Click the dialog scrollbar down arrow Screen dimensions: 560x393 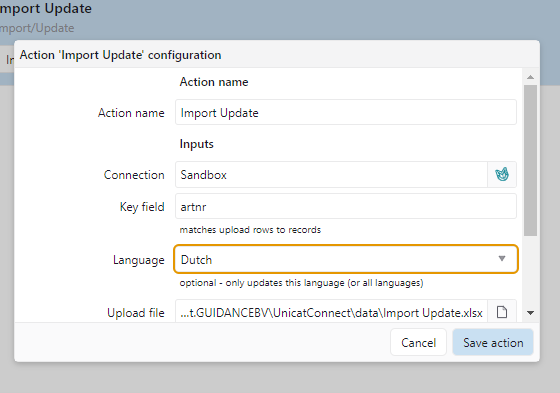pos(530,313)
